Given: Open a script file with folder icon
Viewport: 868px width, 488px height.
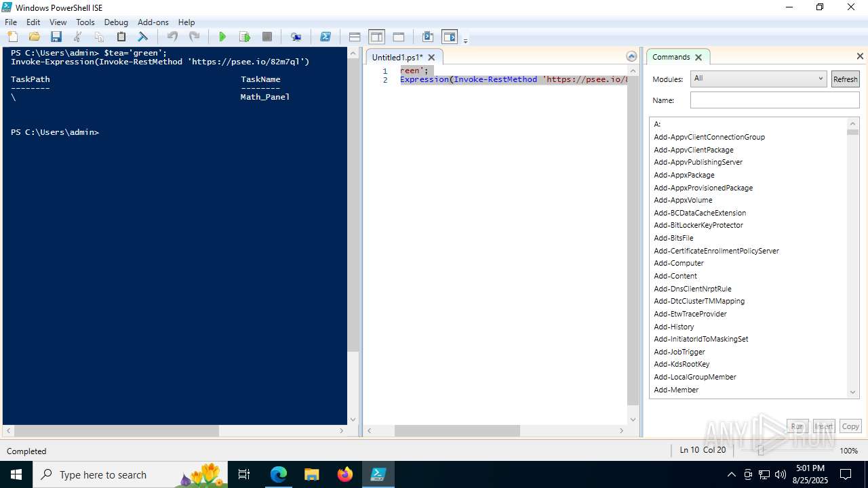Looking at the screenshot, I should (x=34, y=37).
